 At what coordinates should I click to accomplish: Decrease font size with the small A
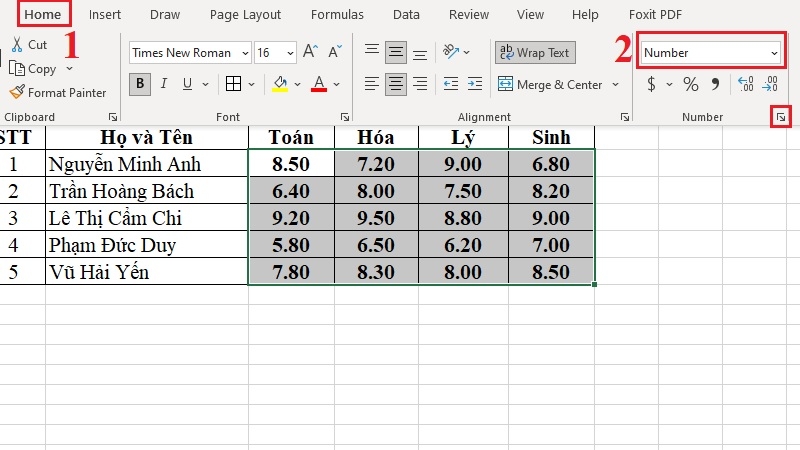335,52
